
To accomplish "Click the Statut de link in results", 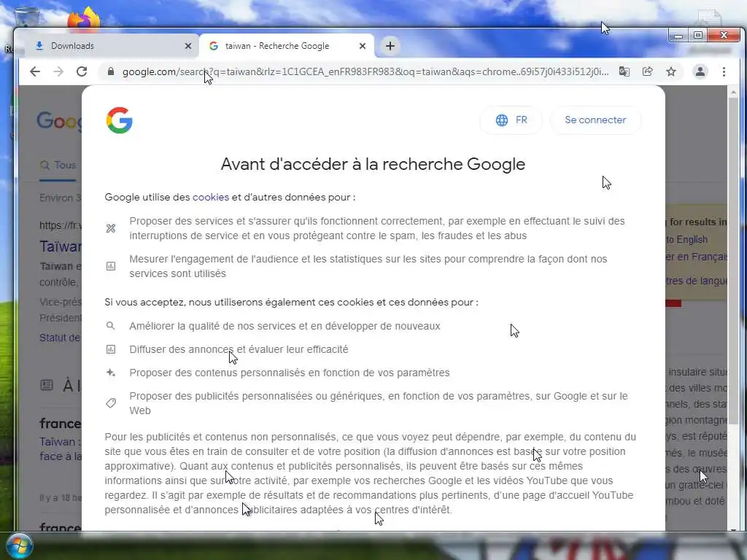I will point(60,338).
